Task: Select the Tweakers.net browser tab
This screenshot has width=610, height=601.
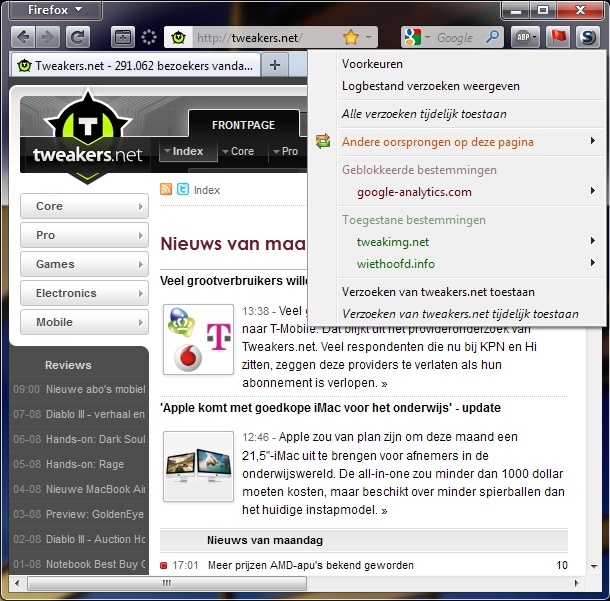Action: pyautogui.click(x=135, y=65)
